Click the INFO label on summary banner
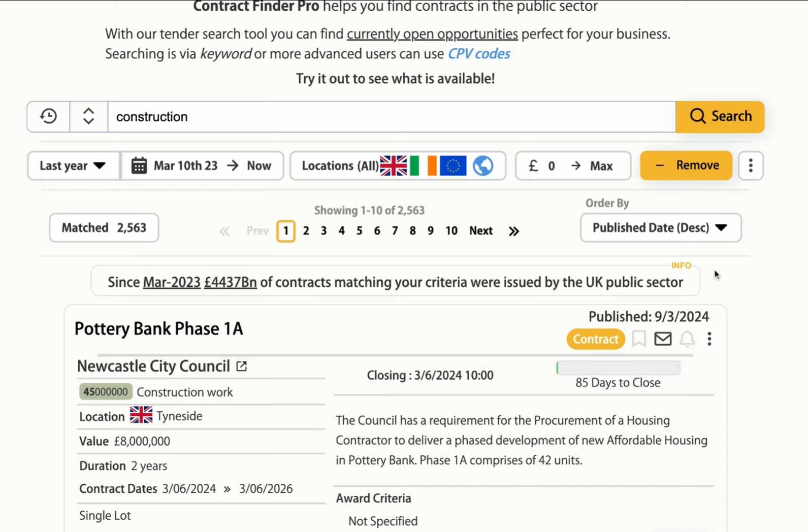The image size is (808, 532). click(681, 265)
